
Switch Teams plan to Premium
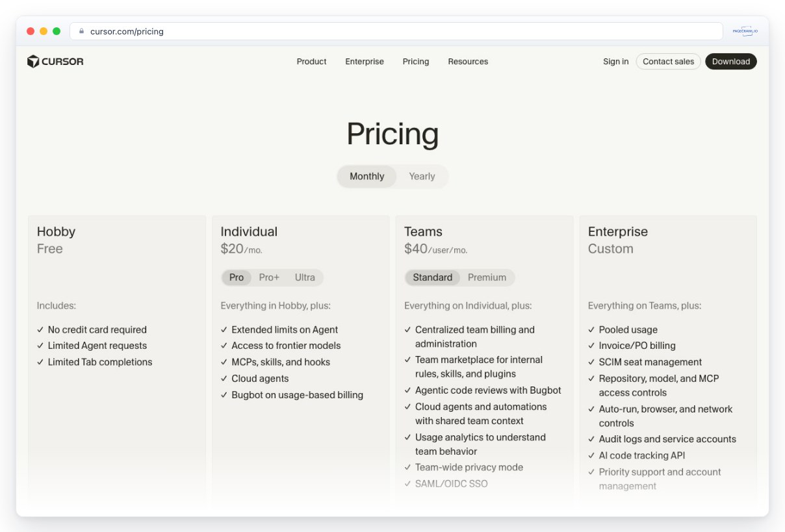pyautogui.click(x=487, y=277)
